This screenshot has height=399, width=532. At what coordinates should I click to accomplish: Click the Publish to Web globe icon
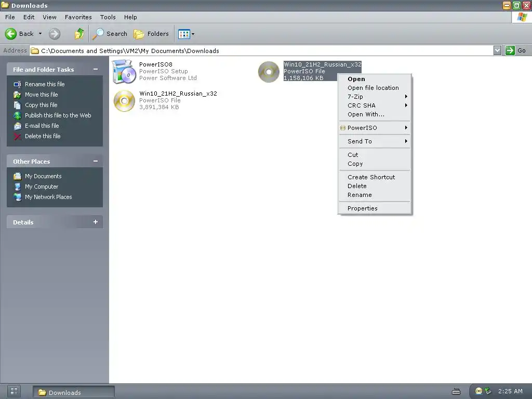[17, 115]
